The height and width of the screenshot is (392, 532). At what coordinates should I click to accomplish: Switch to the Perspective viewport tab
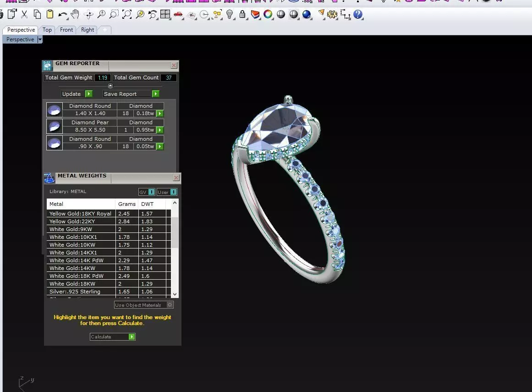click(x=21, y=30)
